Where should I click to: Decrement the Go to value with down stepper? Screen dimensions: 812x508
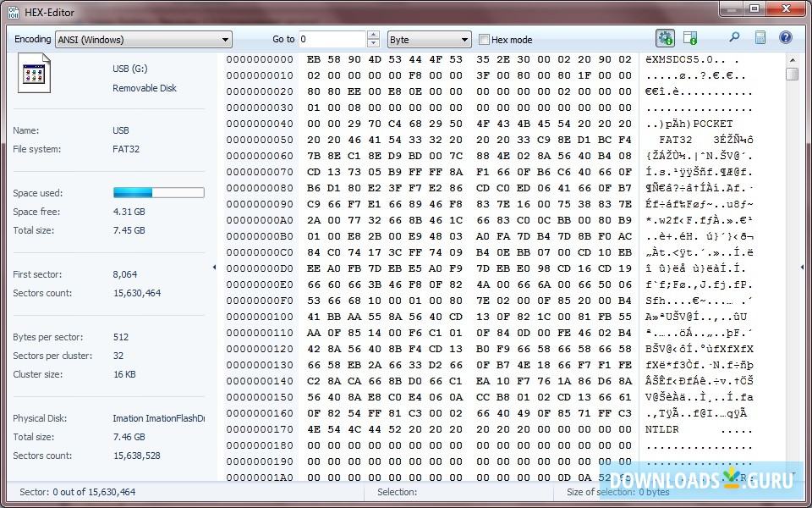pos(372,42)
